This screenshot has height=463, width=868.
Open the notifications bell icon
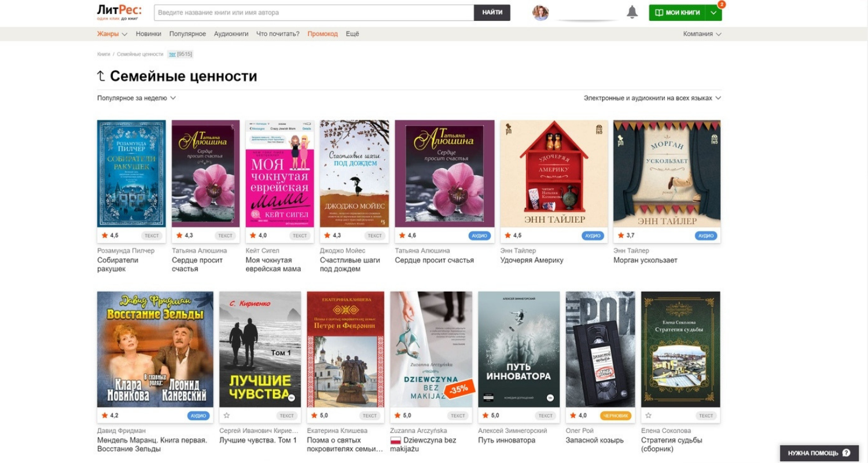632,12
